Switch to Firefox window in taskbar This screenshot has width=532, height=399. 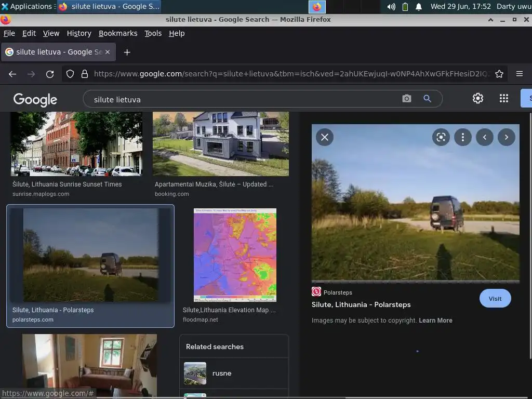(109, 6)
